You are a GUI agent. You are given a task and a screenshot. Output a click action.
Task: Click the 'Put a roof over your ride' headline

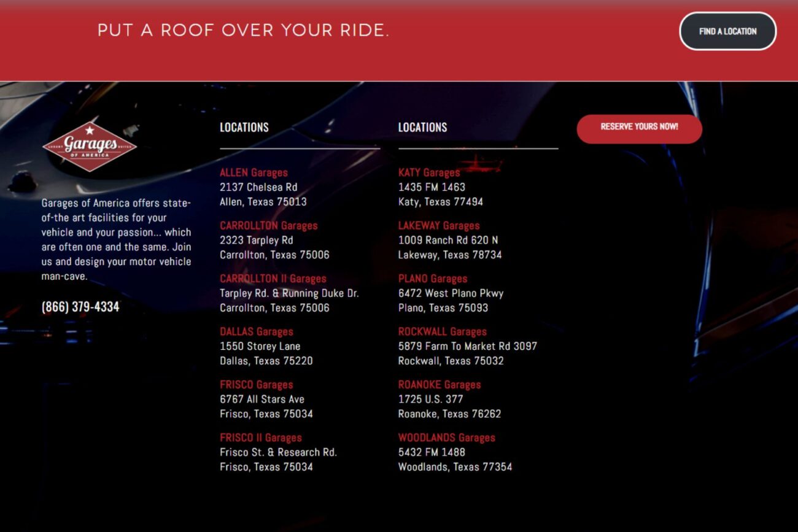(243, 31)
